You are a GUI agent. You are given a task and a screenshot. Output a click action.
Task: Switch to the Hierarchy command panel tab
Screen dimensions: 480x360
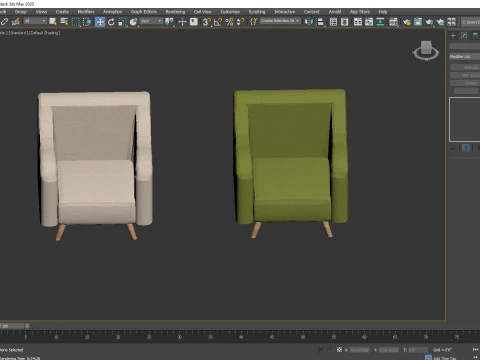pos(475,35)
